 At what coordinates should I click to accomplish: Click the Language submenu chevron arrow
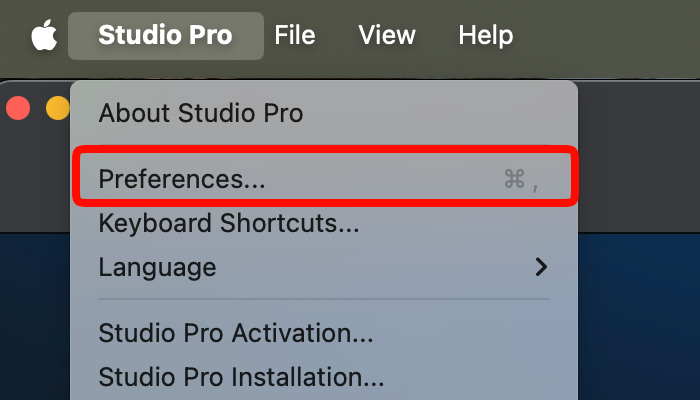point(541,267)
